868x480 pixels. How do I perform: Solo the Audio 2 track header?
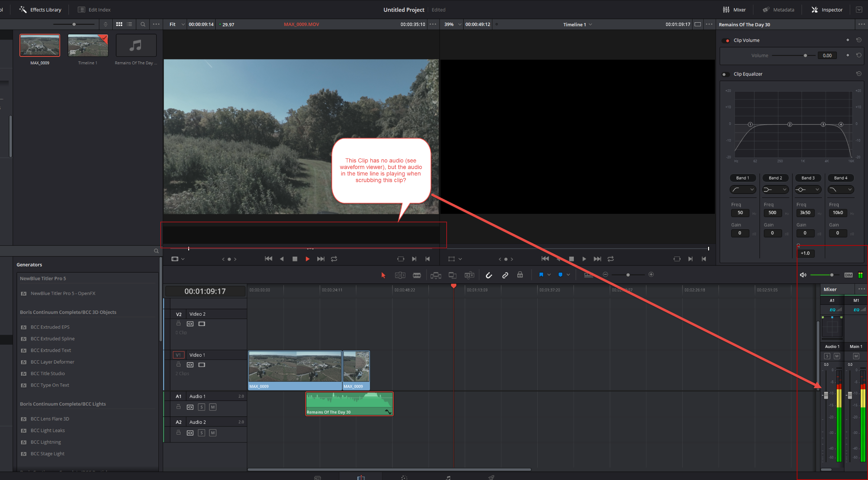(202, 433)
